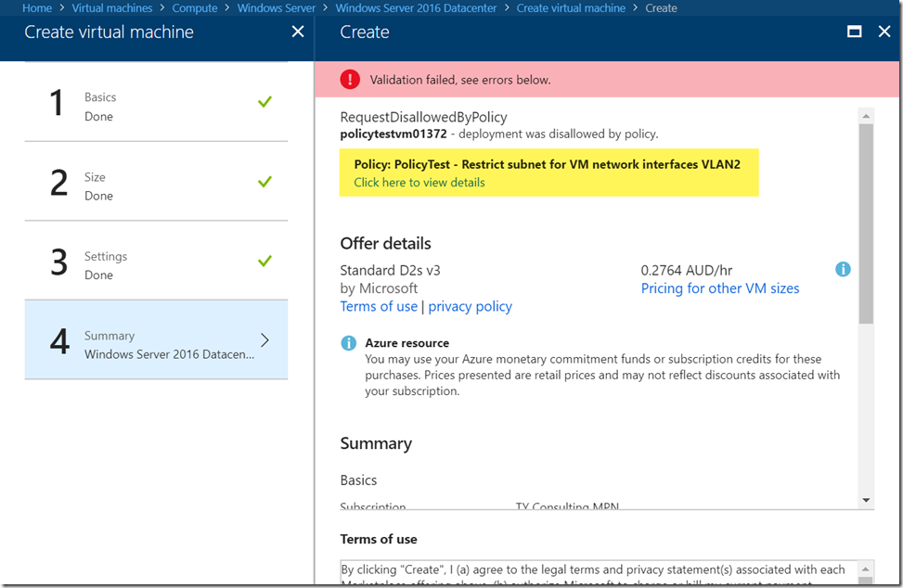Open step 2 Size
The height and width of the screenshot is (588, 903).
click(156, 181)
